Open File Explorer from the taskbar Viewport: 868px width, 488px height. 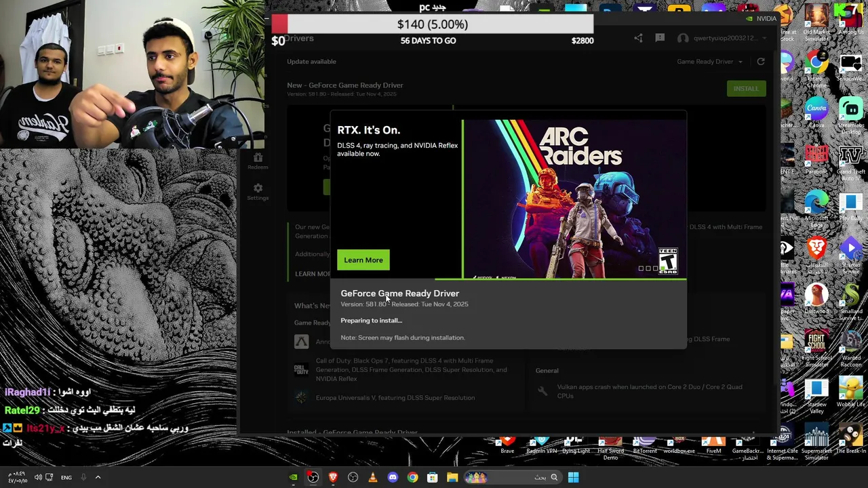point(452,477)
